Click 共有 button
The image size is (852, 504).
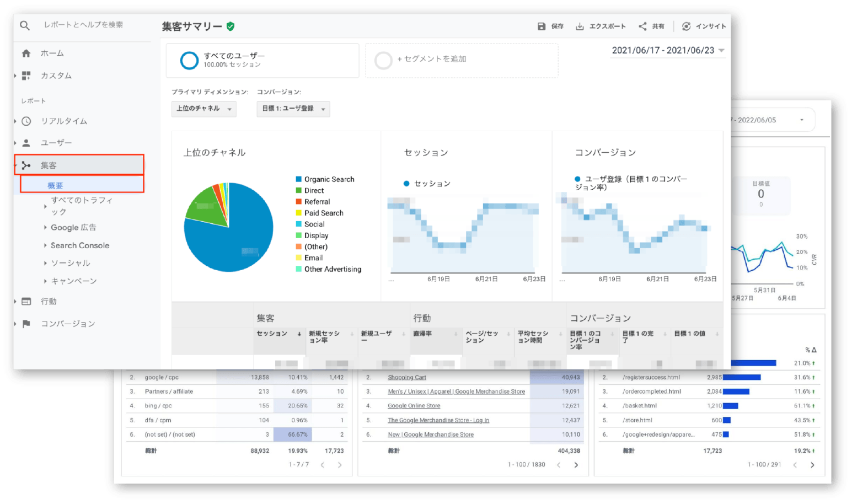pyautogui.click(x=651, y=26)
